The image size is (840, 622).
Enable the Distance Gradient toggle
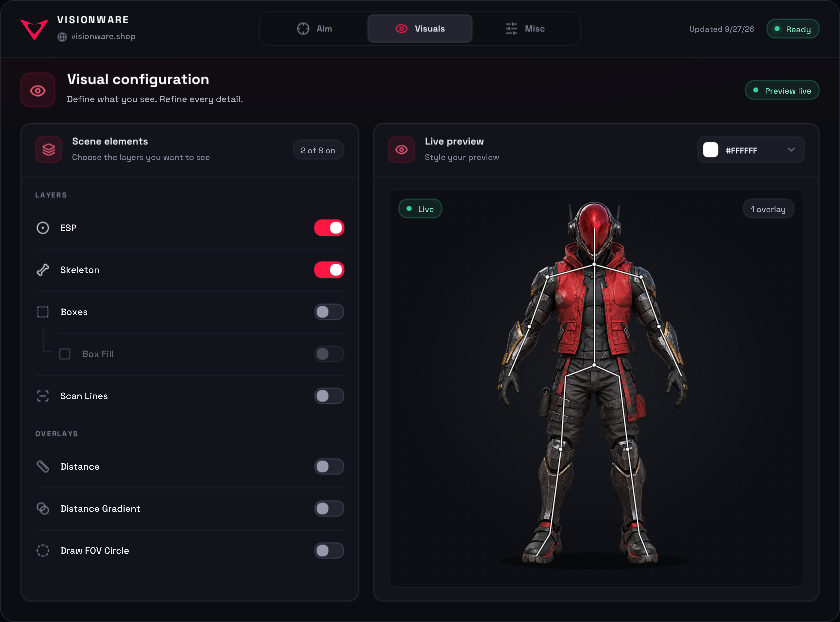pyautogui.click(x=329, y=509)
